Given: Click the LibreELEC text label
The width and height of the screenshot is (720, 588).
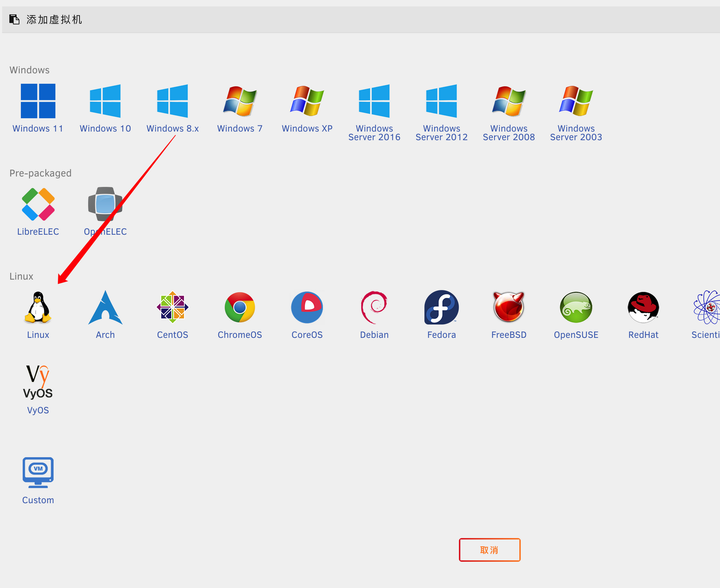Looking at the screenshot, I should click(38, 232).
